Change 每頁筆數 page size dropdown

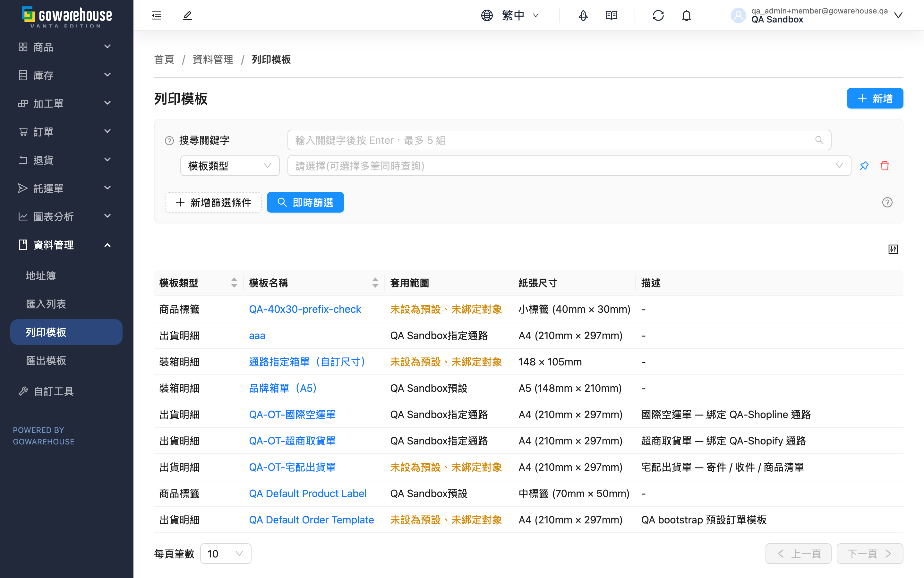(x=226, y=554)
